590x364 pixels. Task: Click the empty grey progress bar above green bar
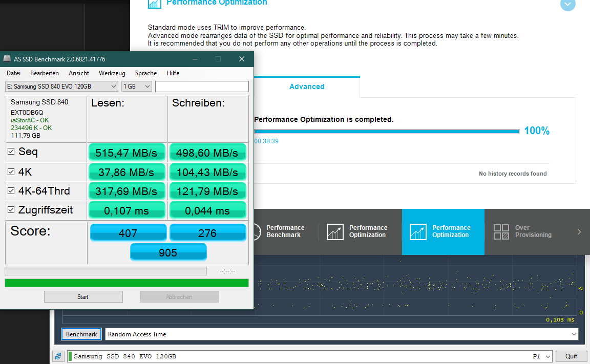coord(106,271)
